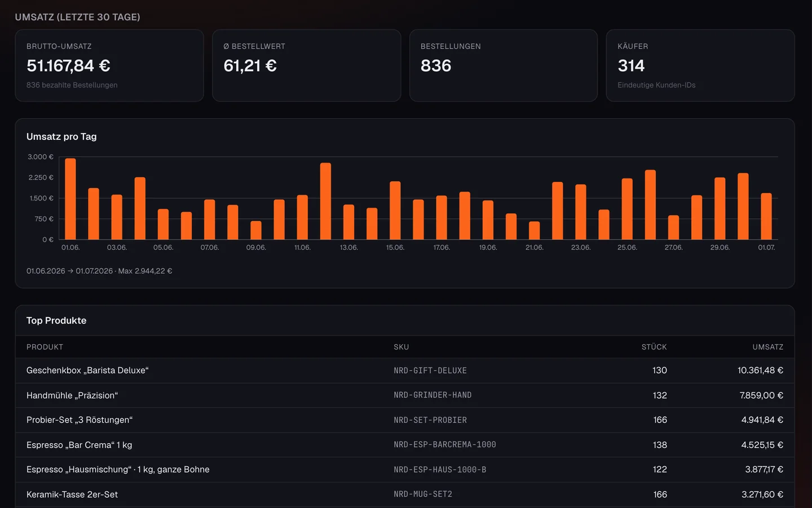Click the SKU NRD-ESP-BARCREMA-1000
Screen dimensions: 812x508
(x=445, y=445)
